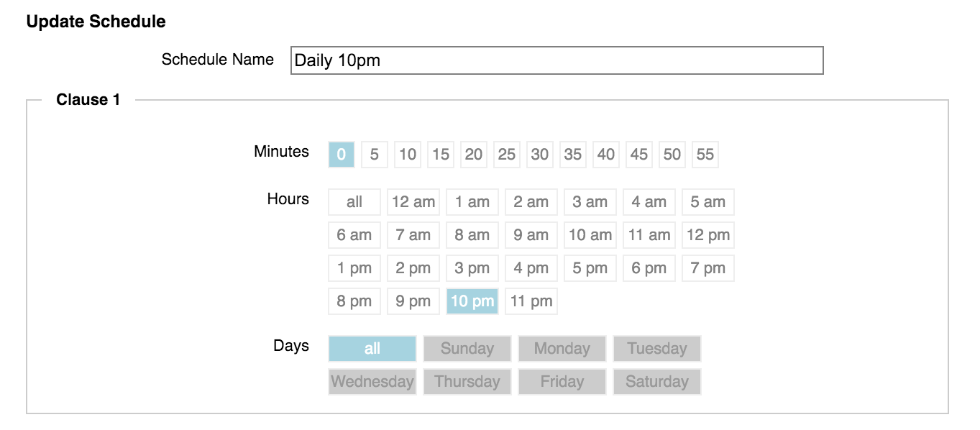Choose Wednesday in Days
Image resolution: width=980 pixels, height=430 pixels.
coord(372,382)
